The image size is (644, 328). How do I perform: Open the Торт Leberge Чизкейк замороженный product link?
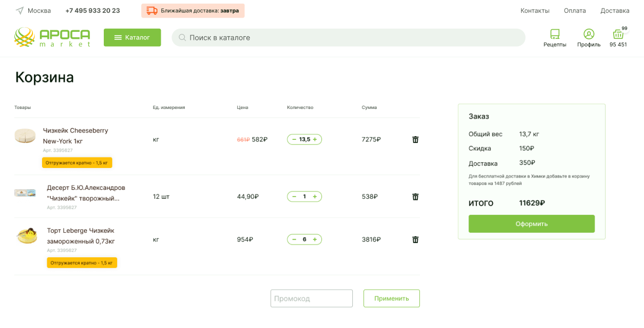(x=81, y=236)
